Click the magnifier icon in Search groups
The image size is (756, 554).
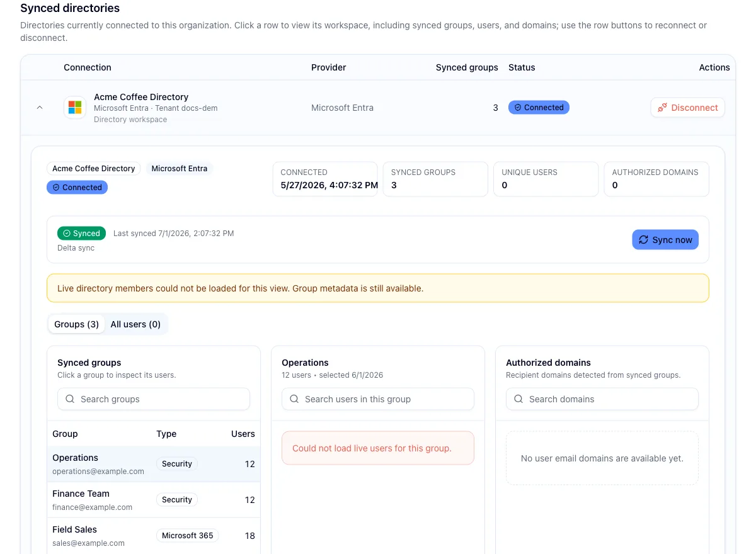point(70,399)
